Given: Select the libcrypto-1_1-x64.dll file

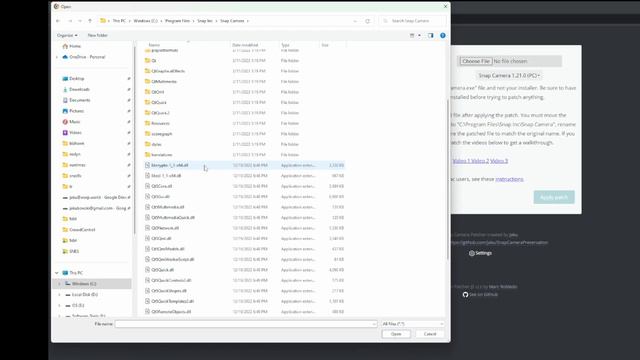Looking at the screenshot, I should [170, 165].
